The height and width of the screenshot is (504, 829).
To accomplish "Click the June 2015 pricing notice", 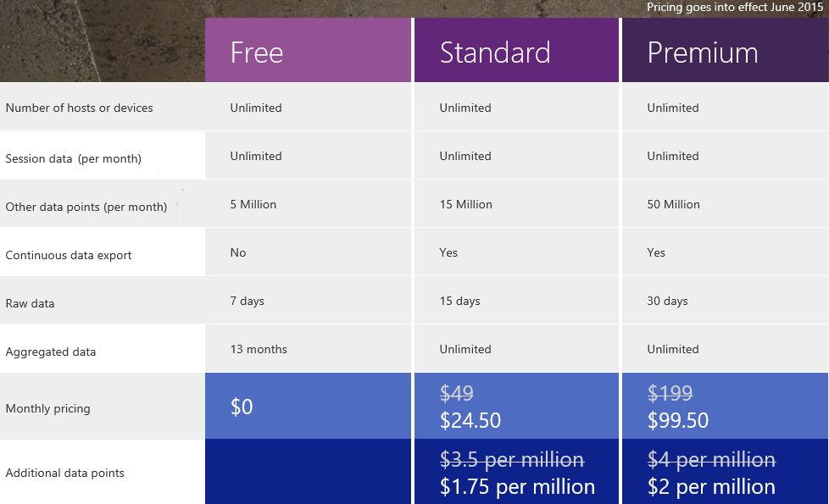I will coord(735,8).
